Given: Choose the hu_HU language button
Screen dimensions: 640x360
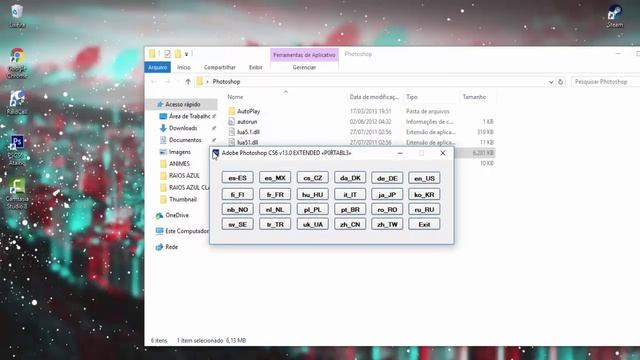Looking at the screenshot, I should (x=312, y=195).
